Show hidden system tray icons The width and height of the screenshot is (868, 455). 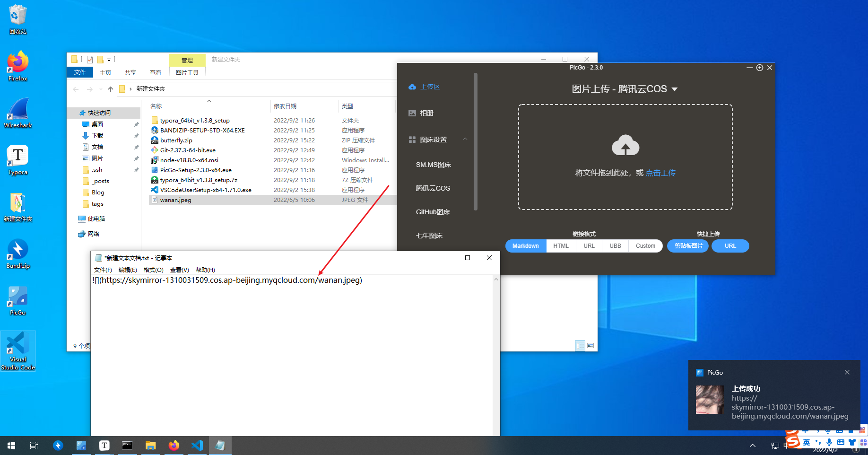tap(753, 445)
